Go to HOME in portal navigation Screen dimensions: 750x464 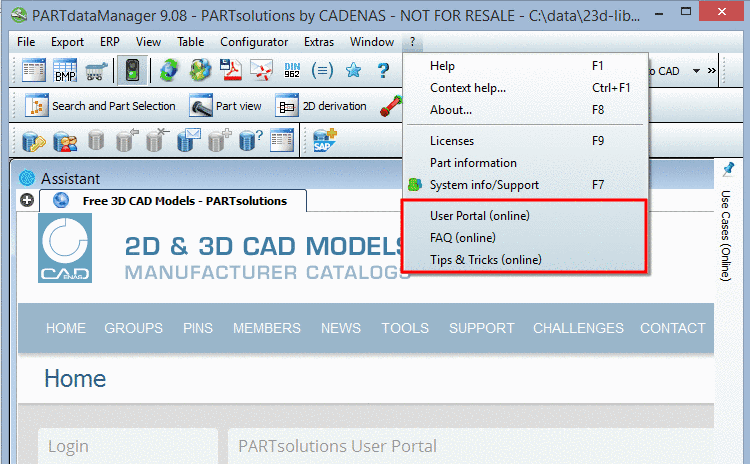[x=66, y=328]
